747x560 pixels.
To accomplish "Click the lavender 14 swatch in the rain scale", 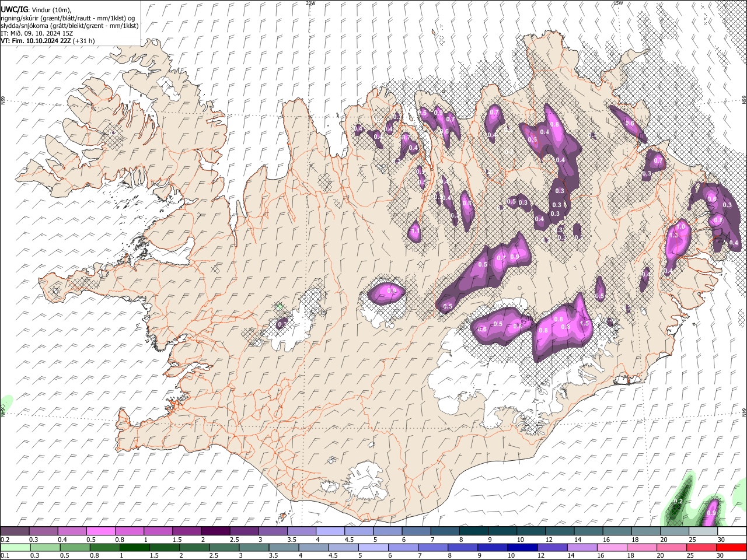I will coord(582,547).
